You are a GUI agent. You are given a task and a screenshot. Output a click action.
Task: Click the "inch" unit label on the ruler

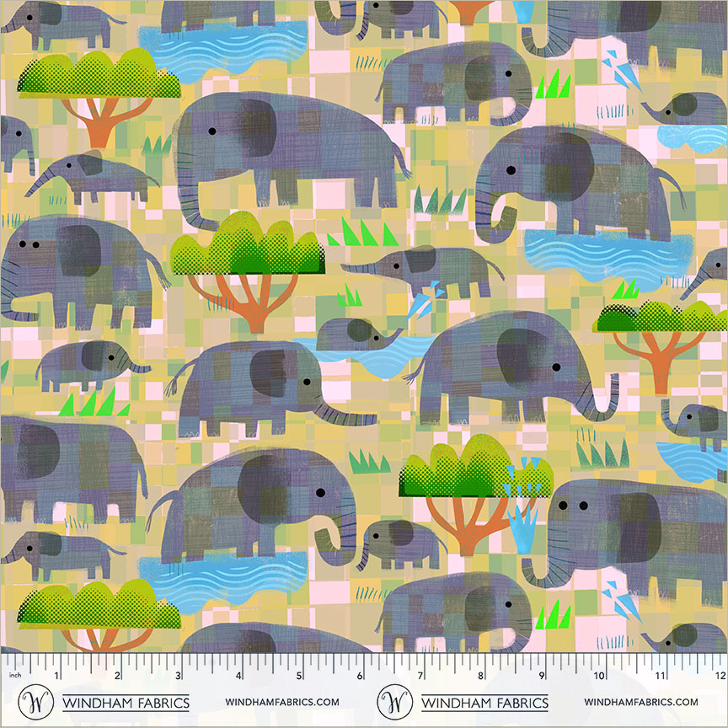(x=13, y=676)
